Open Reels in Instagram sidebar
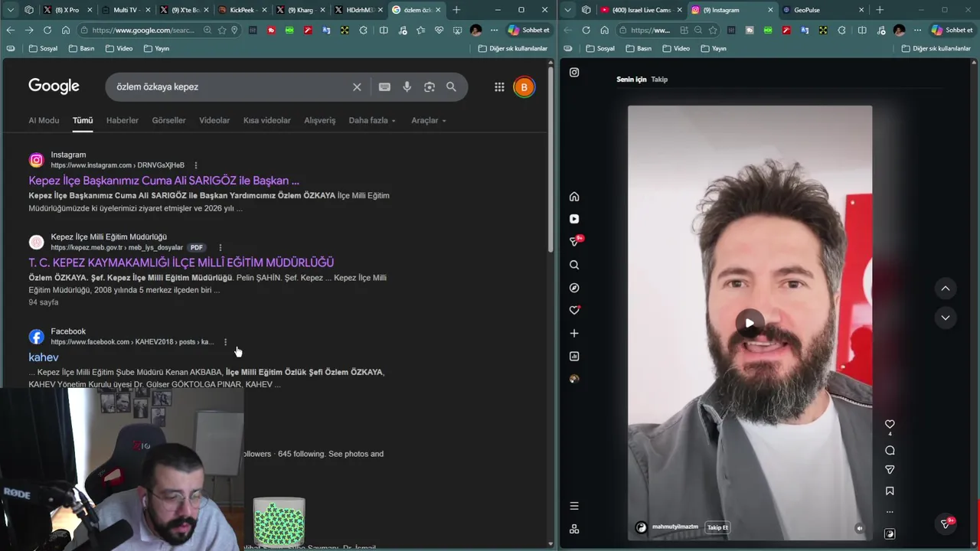The width and height of the screenshot is (980, 551). pos(574,219)
